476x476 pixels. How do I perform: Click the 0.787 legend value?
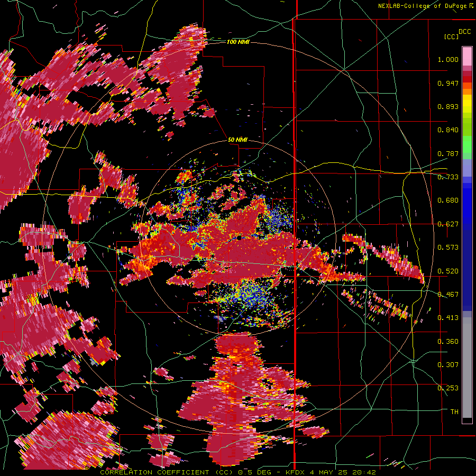(x=448, y=153)
